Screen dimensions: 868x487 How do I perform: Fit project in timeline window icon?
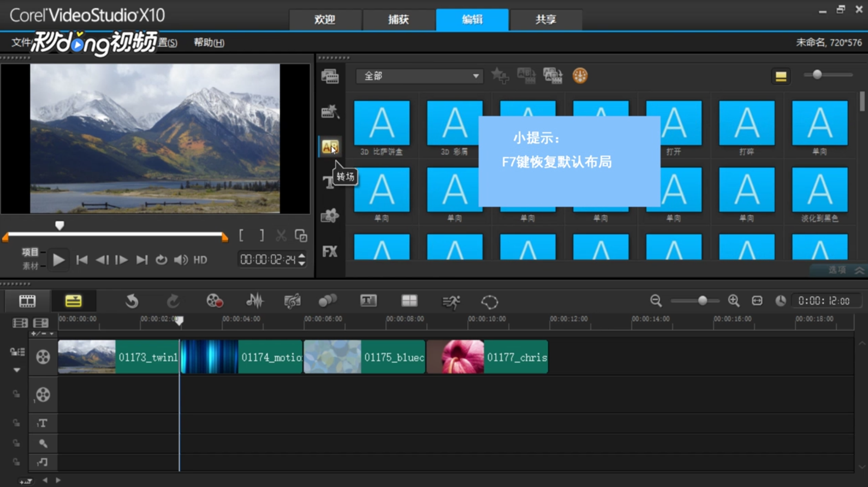(757, 301)
